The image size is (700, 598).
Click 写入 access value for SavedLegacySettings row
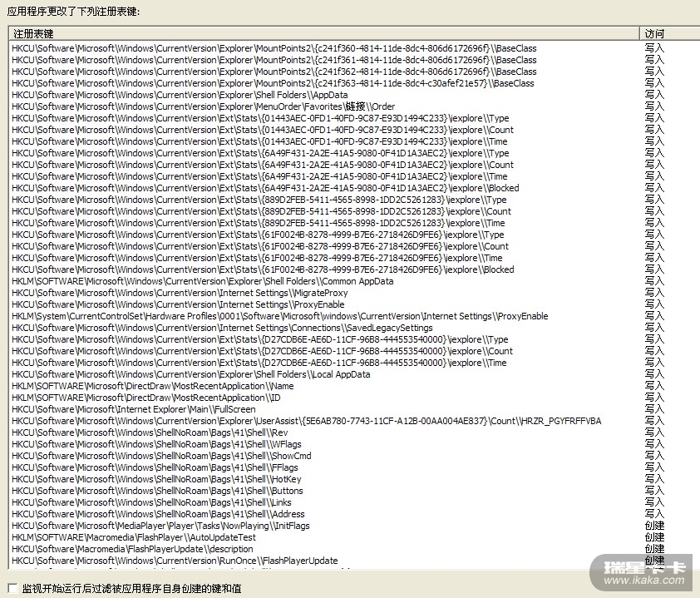point(654,328)
